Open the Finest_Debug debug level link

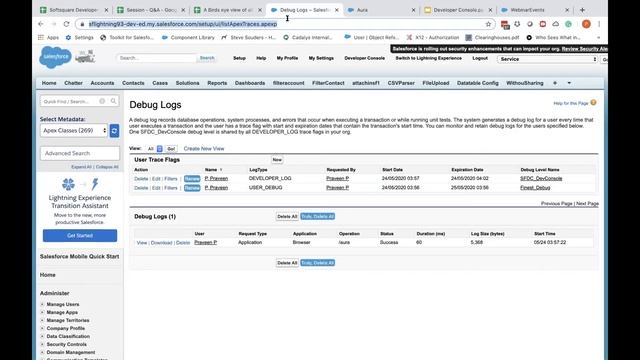tap(535, 188)
